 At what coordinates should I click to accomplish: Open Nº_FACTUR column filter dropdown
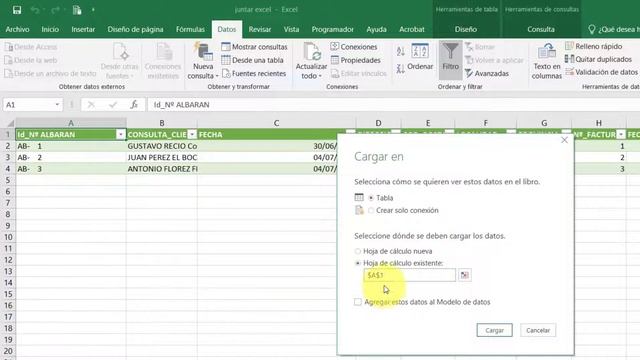[x=621, y=135]
